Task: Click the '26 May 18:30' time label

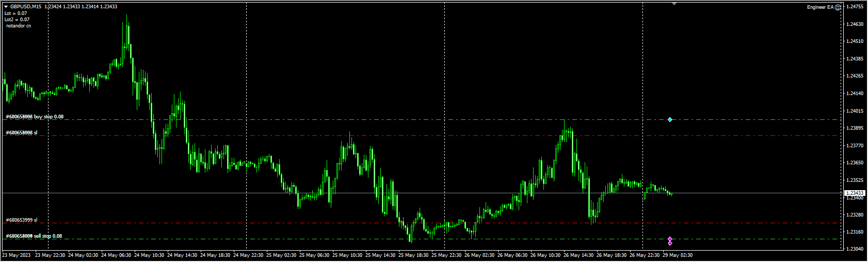Action: 612,255
